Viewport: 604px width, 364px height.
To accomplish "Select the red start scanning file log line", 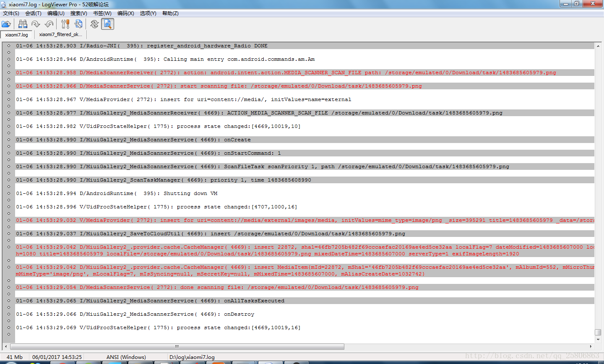I will [305, 86].
